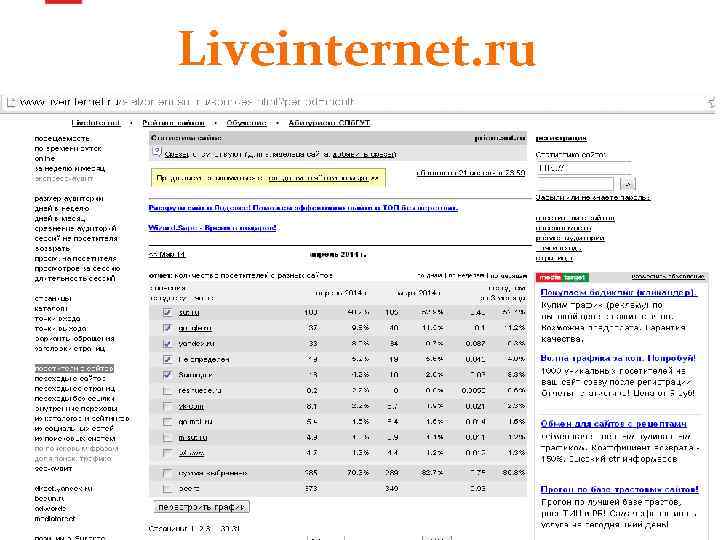Open 'Покупаем бодиклик (кликандер)' ad link
Viewport: 720px width, 540px height.
[x=619, y=292]
